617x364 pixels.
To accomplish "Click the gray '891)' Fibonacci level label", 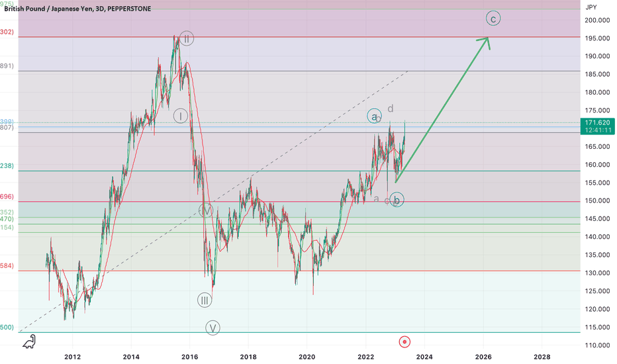I will point(7,66).
